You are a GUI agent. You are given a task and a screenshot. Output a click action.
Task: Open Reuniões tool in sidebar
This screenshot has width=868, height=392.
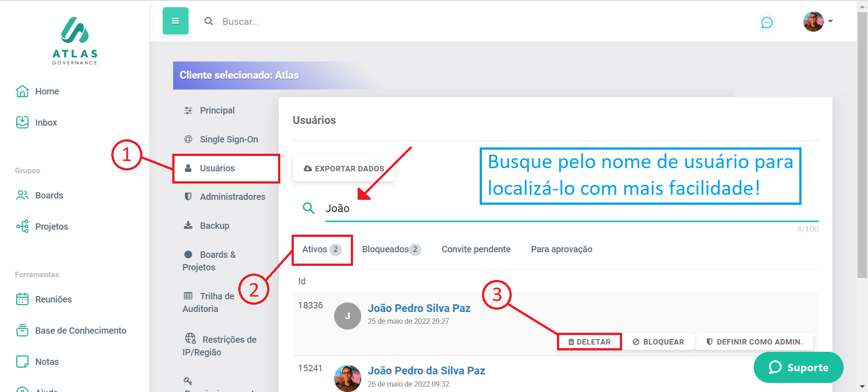[x=53, y=299]
